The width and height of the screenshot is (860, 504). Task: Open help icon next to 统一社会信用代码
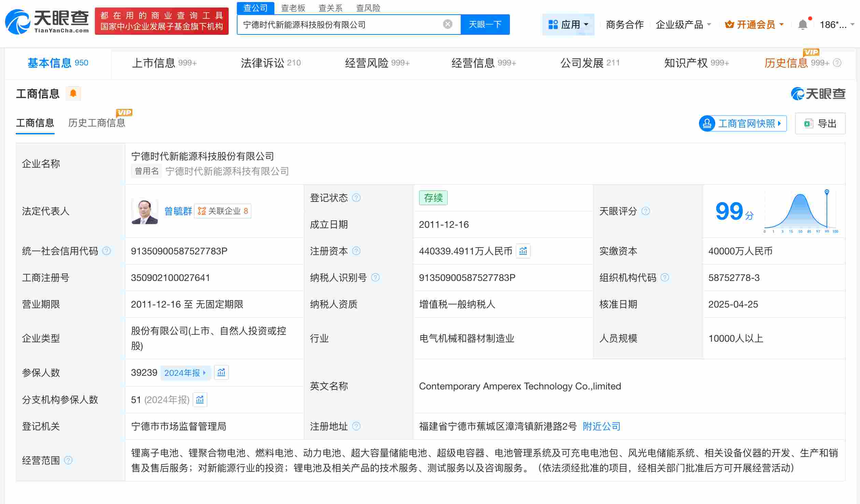pos(106,251)
